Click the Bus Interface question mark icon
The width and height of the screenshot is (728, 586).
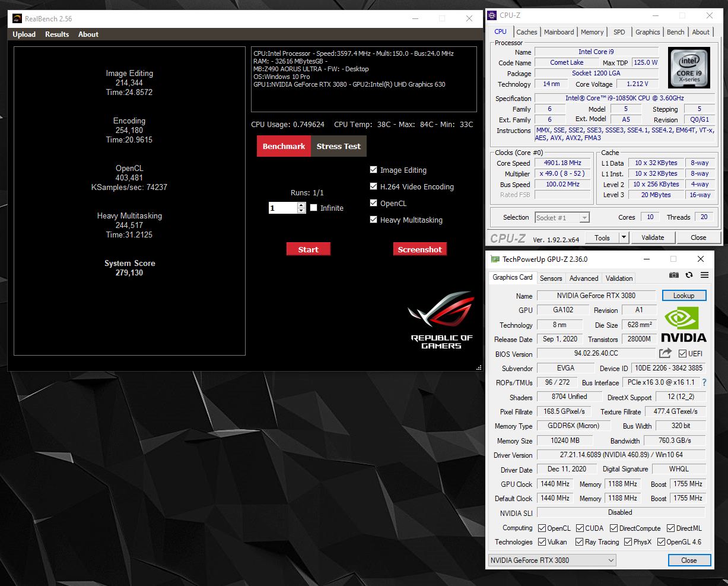[704, 382]
